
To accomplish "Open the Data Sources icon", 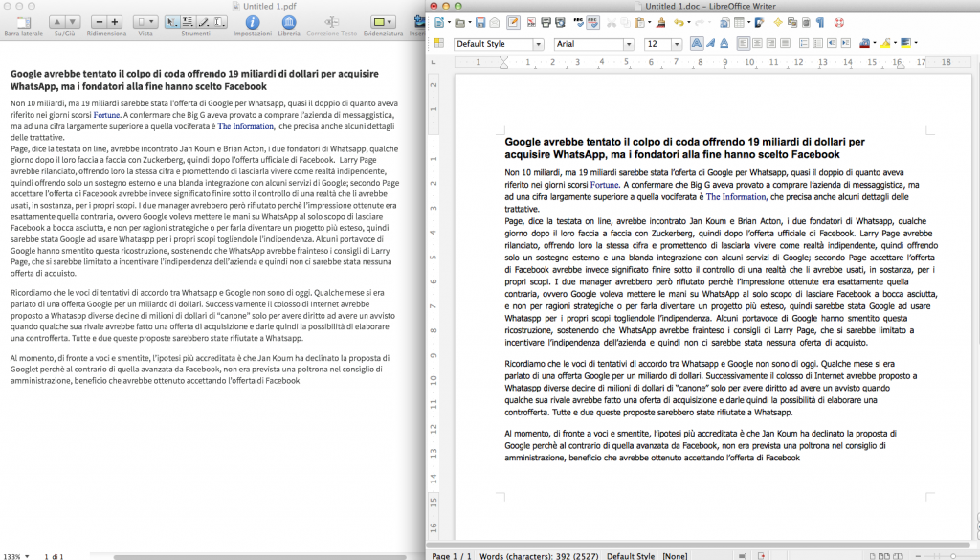I will pyautogui.click(x=806, y=23).
